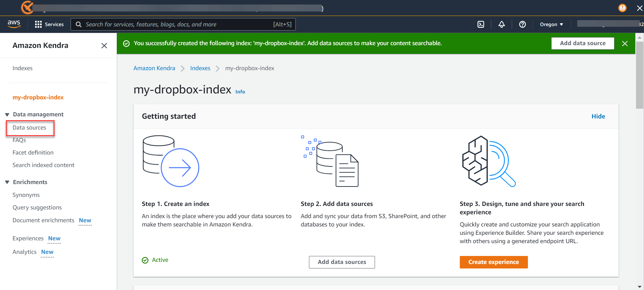Image resolution: width=644 pixels, height=290 pixels.
Task: Open Analytics page
Action: pyautogui.click(x=25, y=252)
